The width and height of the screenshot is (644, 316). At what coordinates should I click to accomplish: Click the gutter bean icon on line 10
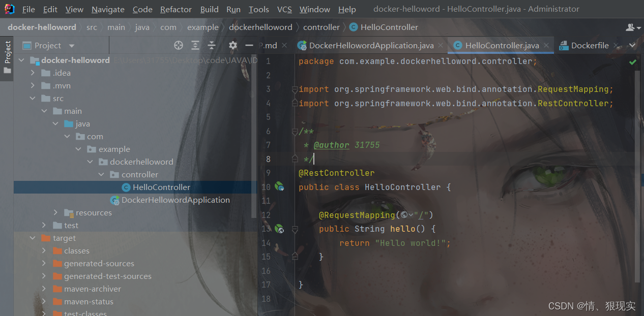pos(279,187)
